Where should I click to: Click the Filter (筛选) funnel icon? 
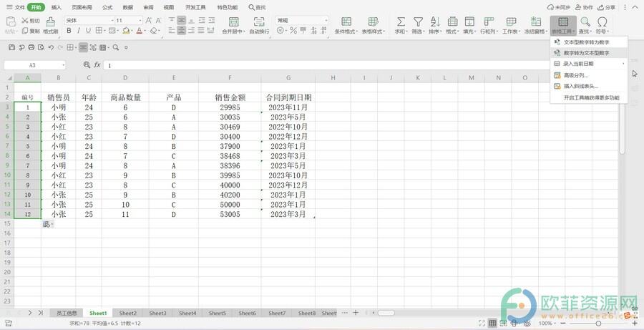[418, 21]
